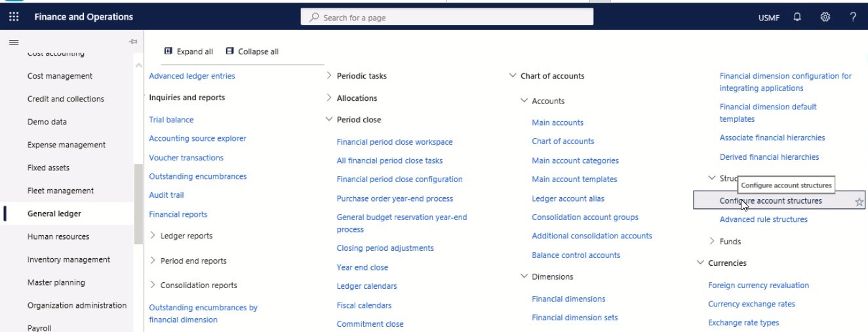868x332 pixels.
Task: Open Chart of accounts link
Action: point(563,141)
